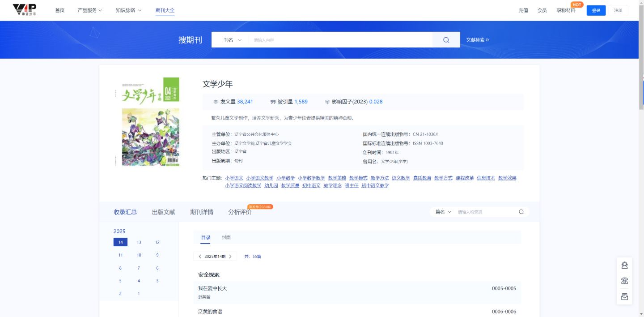The width and height of the screenshot is (644, 317).
Task: Click the feedback mailbox icon on sidebar
Action: click(x=624, y=296)
